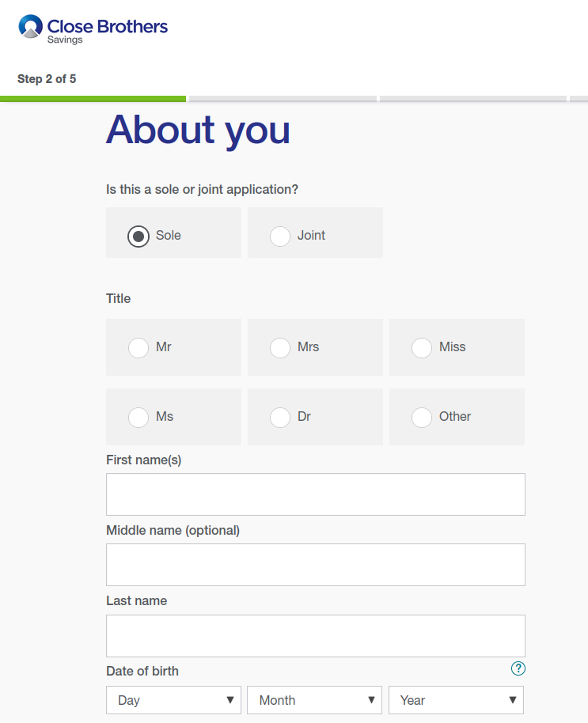
Task: Select the Other title option
Action: 422,417
